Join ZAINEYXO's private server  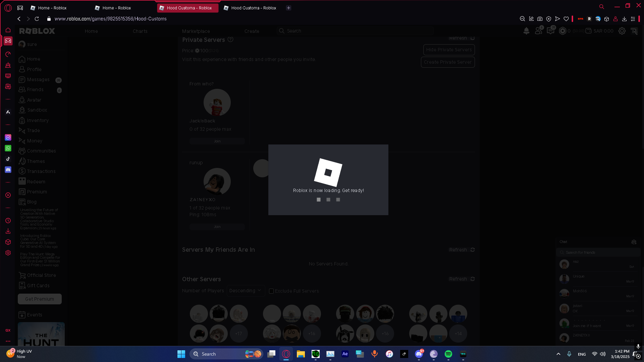(217, 227)
